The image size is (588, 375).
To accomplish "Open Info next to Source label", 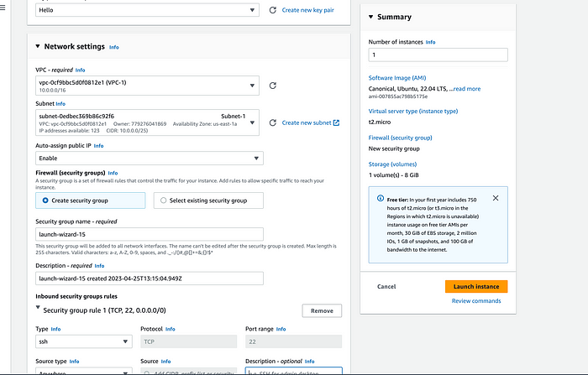I will coord(165,362).
